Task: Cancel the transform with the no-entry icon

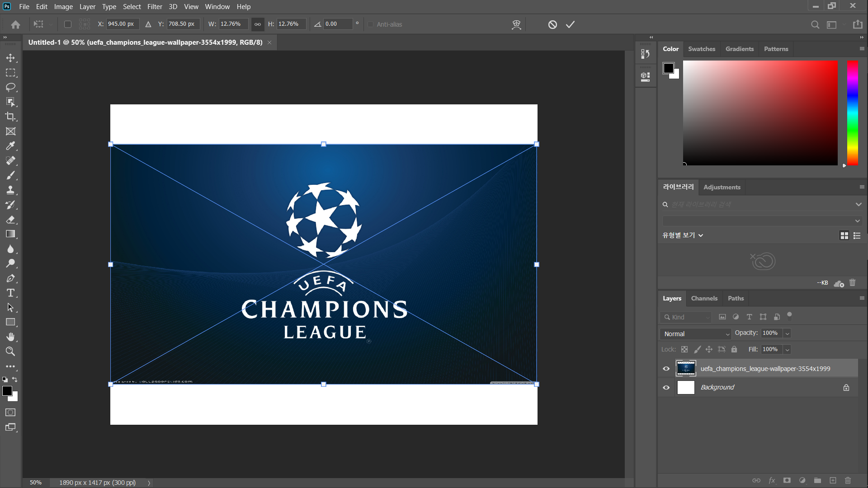Action: [x=552, y=24]
